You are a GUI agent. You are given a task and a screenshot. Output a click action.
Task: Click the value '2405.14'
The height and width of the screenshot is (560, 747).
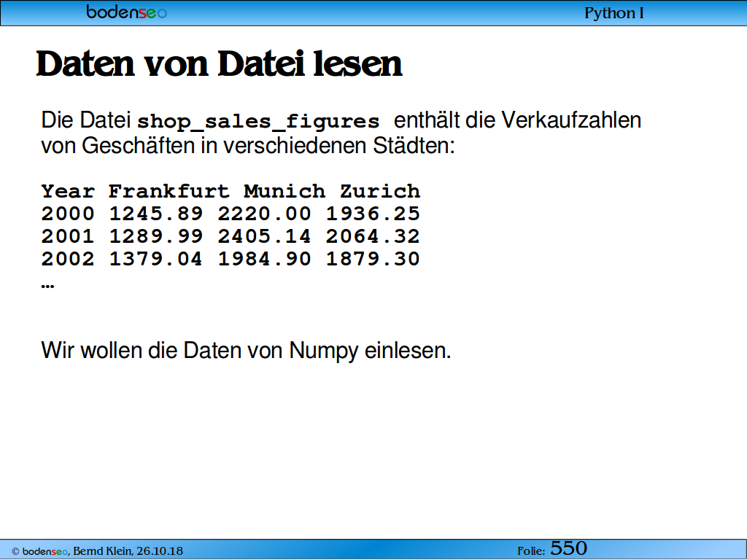(x=264, y=237)
